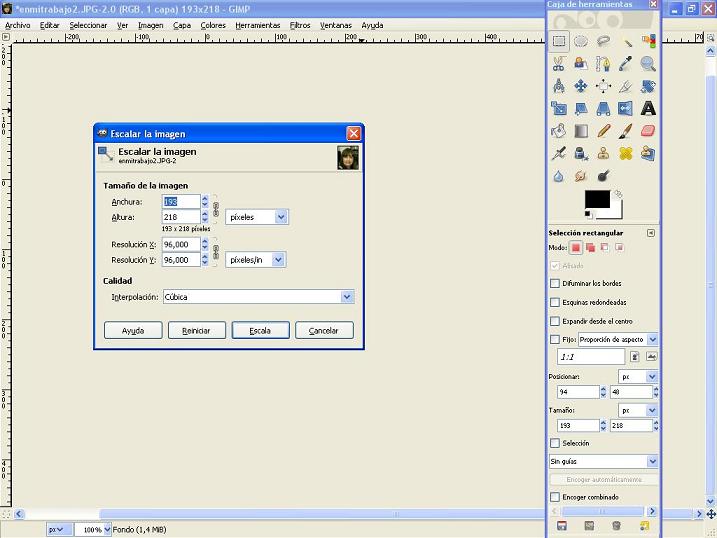Select the Fuzzy Select magic wand tool

click(x=626, y=41)
